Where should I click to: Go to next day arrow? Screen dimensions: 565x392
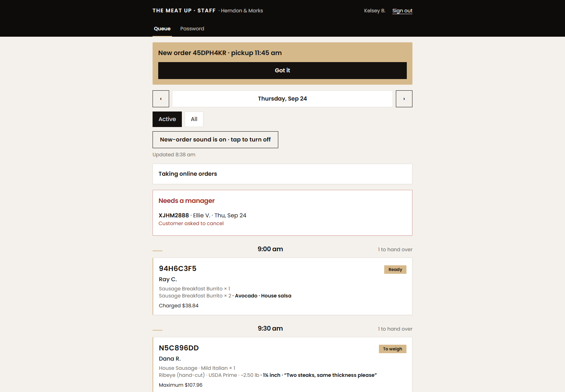pyautogui.click(x=404, y=99)
